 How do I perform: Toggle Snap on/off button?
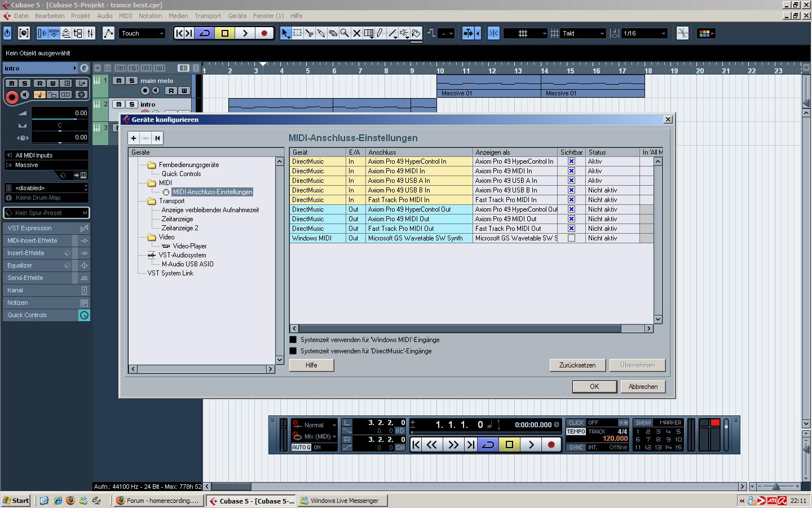pyautogui.click(x=493, y=33)
